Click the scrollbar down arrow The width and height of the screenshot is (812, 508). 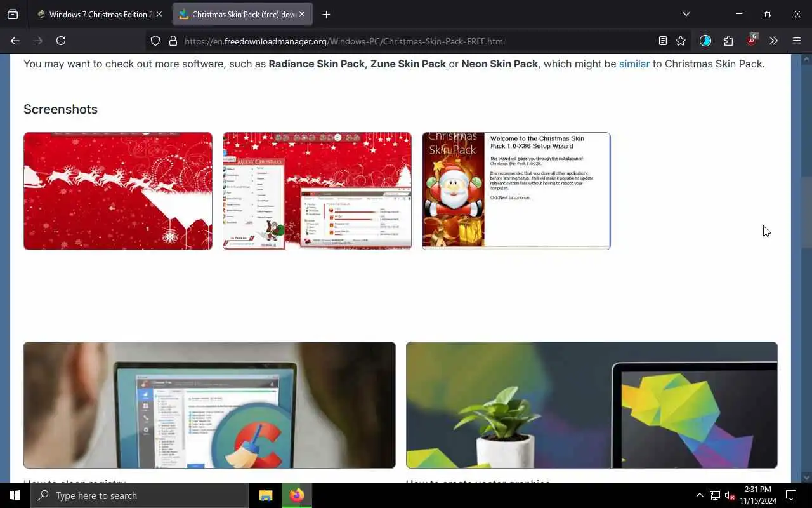(806, 478)
